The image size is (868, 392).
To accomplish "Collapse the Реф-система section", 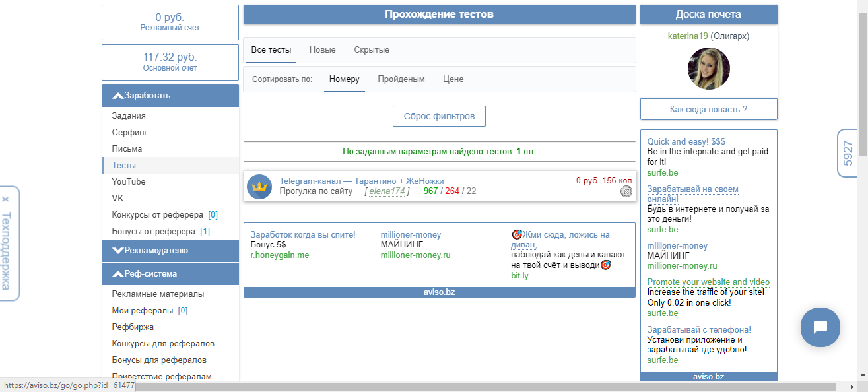I will pos(170,273).
